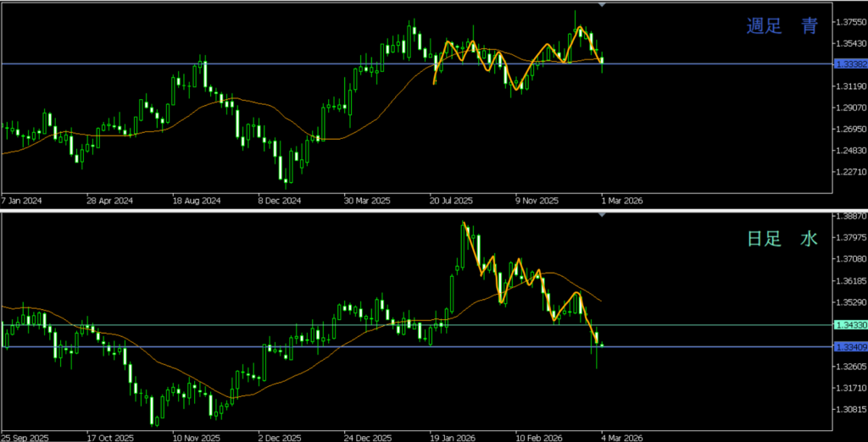Viewport: 868px width, 442px height.
Task: Click the 1 Mar 2026 date label
Action: (x=623, y=202)
